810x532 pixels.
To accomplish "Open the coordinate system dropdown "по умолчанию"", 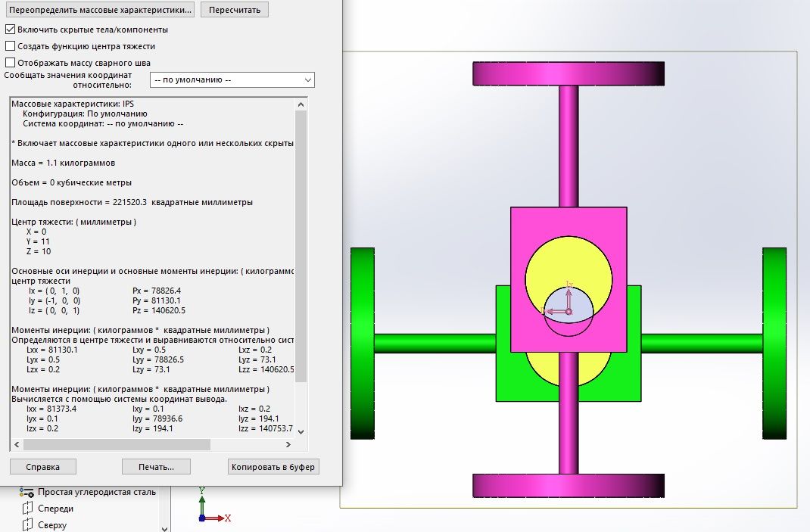I will (x=232, y=79).
